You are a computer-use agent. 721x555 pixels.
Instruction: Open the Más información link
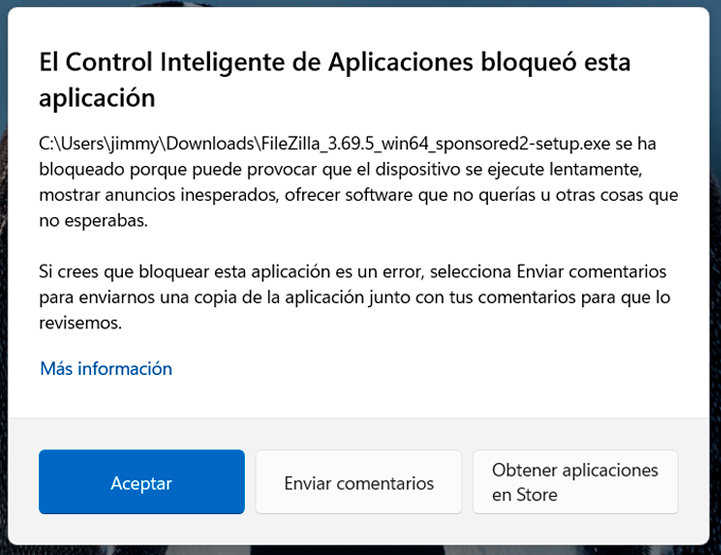106,368
